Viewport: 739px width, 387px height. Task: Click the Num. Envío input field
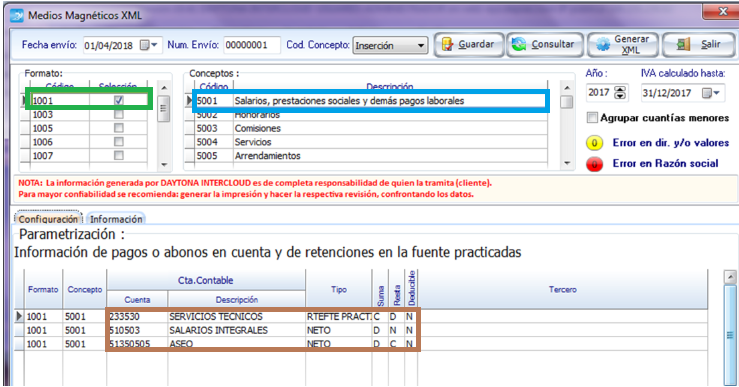tap(252, 45)
